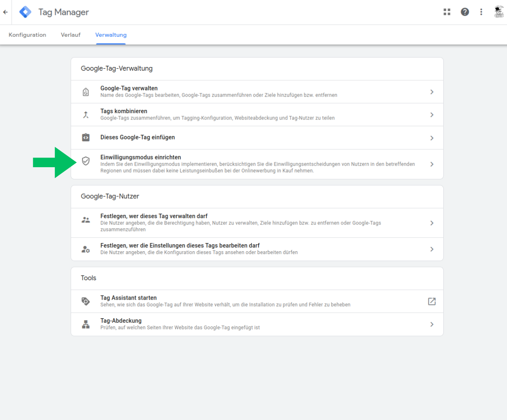Switch to the Konfiguration tab
The width and height of the screenshot is (507, 420).
tap(27, 35)
